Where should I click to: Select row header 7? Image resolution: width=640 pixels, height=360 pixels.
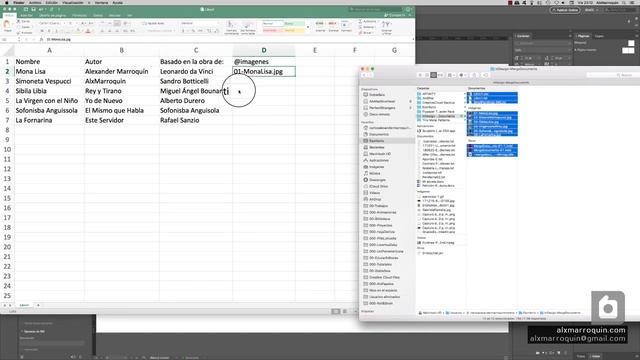tap(7, 120)
